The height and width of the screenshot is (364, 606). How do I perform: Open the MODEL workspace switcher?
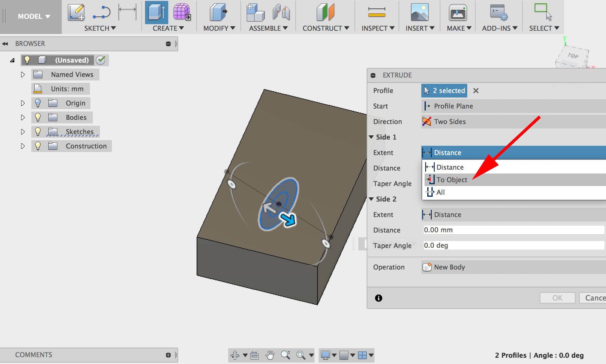tap(34, 16)
